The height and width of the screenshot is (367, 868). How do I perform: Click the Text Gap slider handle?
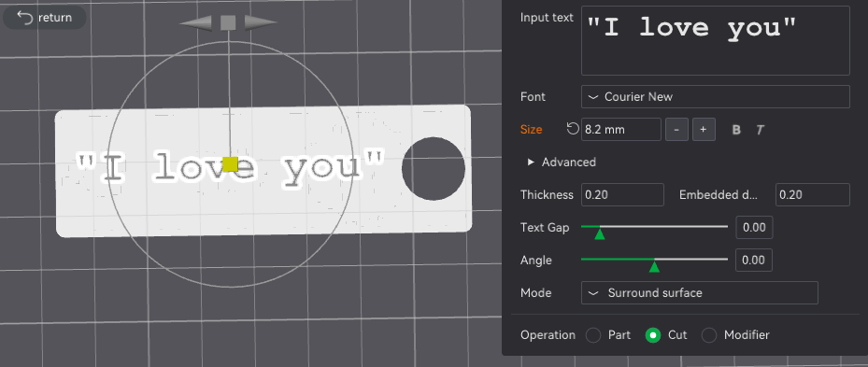click(600, 234)
